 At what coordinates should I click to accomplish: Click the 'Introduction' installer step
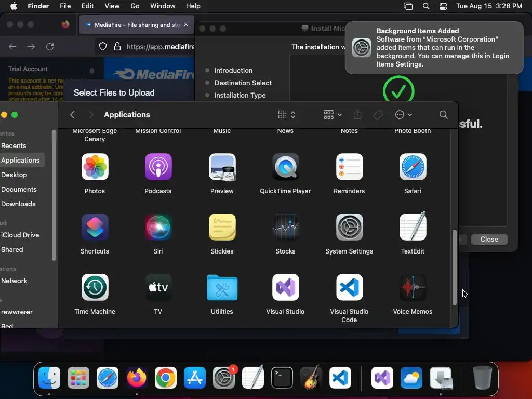coord(233,70)
